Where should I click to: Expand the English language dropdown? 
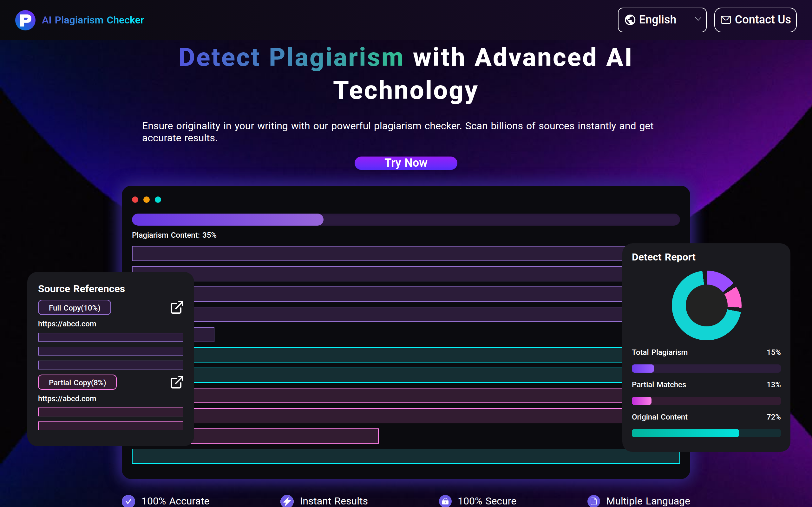click(662, 19)
